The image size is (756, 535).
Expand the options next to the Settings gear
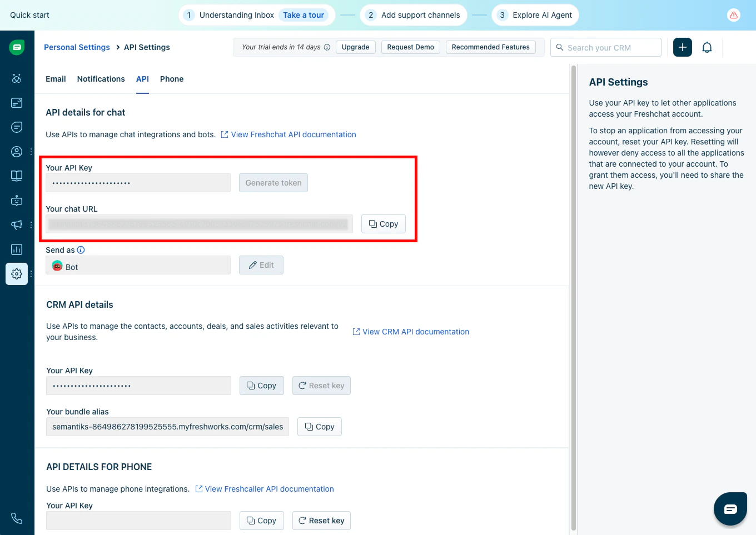pyautogui.click(x=31, y=274)
